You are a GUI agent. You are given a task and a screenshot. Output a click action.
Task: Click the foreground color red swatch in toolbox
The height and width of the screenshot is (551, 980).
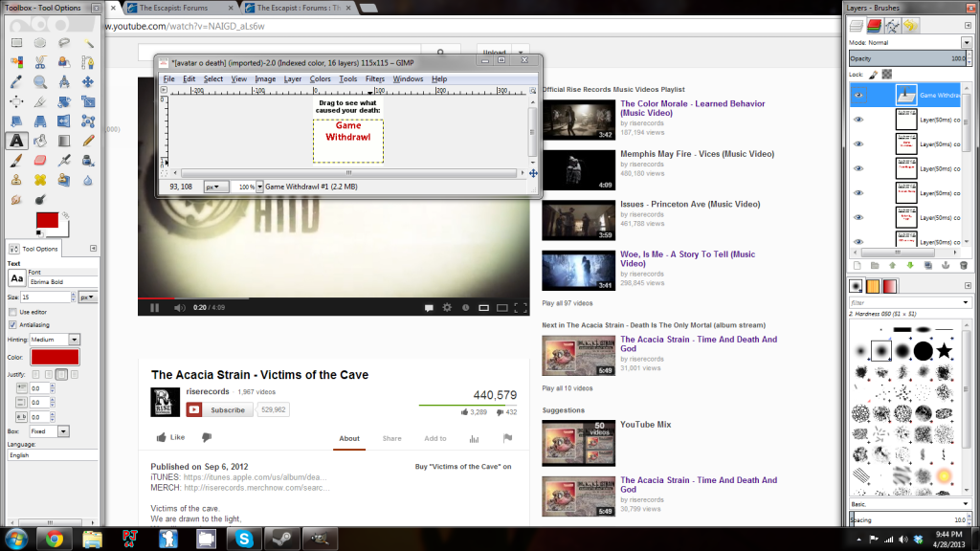(x=47, y=220)
